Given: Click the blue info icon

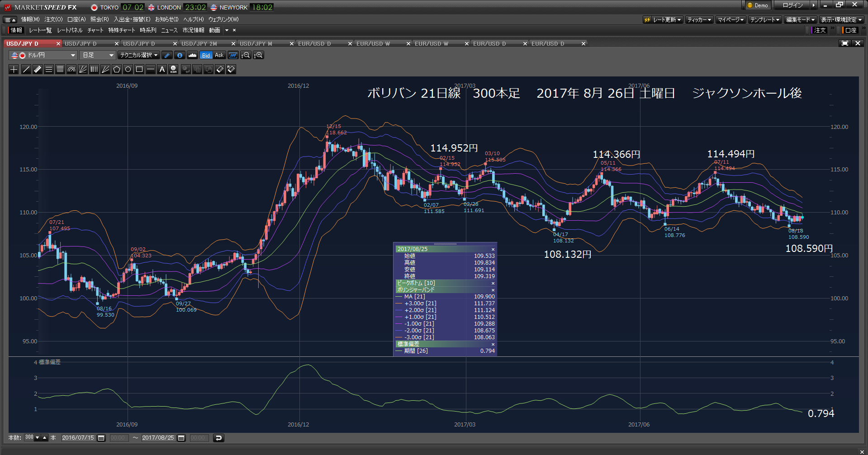Looking at the screenshot, I should click(x=180, y=55).
